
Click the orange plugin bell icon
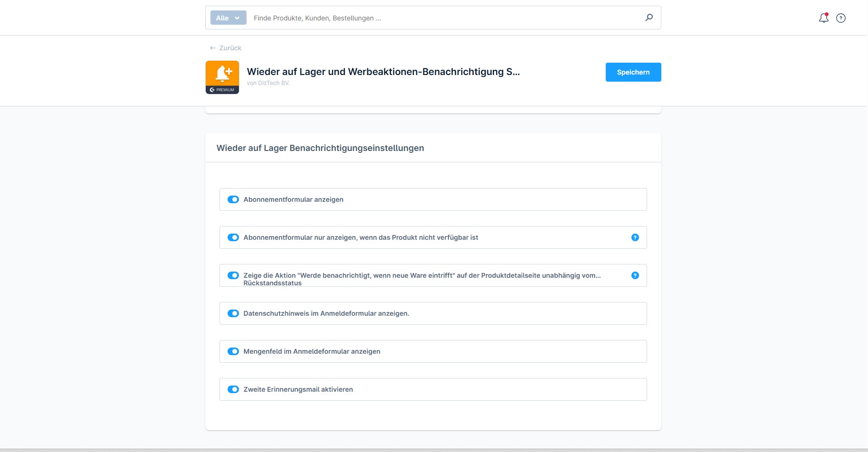pos(222,74)
